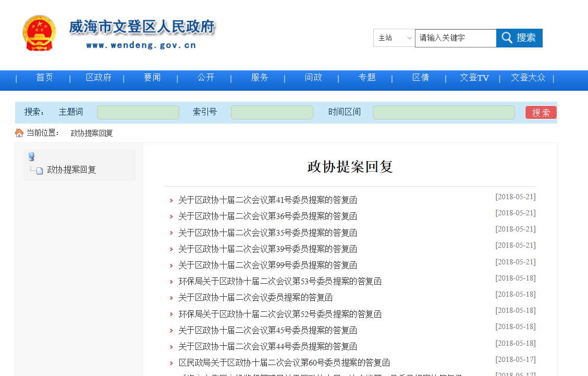Click the national emblem logo

coord(39,33)
